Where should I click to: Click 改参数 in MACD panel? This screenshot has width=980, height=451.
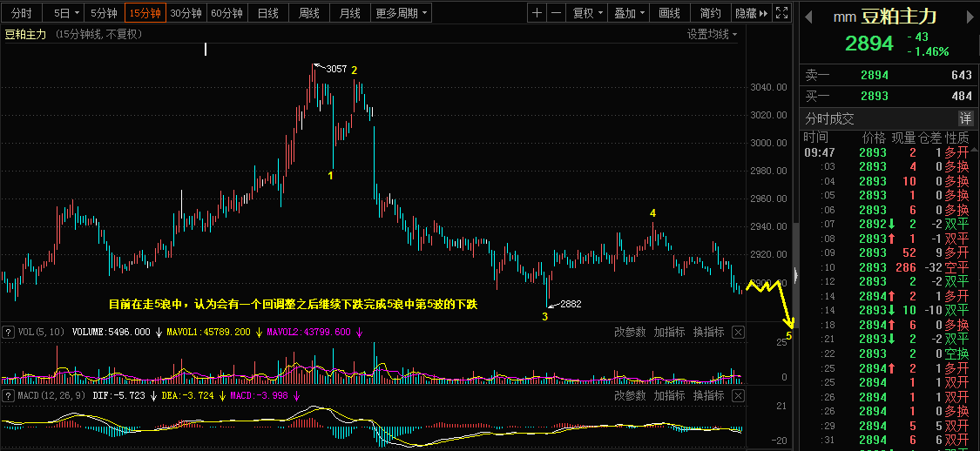coord(630,395)
